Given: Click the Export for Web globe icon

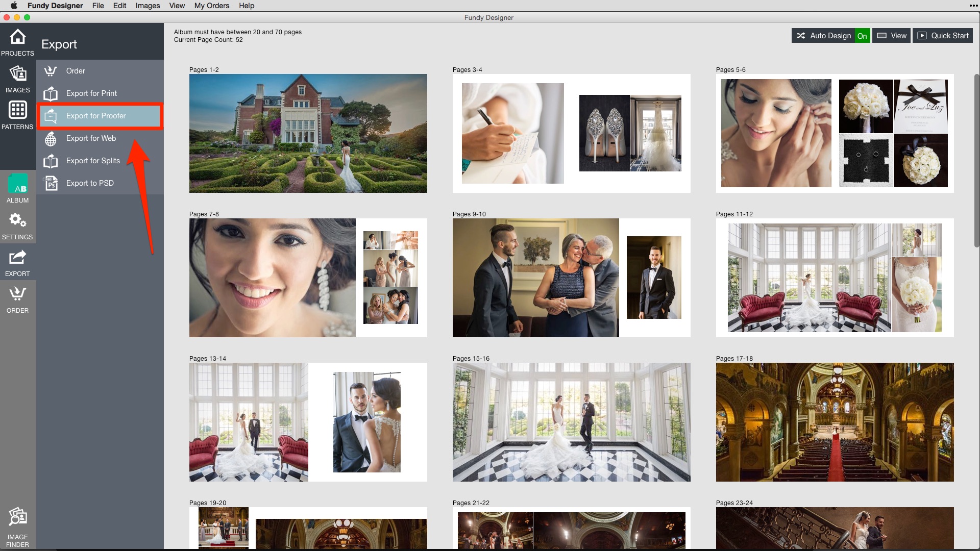Looking at the screenshot, I should pos(50,138).
